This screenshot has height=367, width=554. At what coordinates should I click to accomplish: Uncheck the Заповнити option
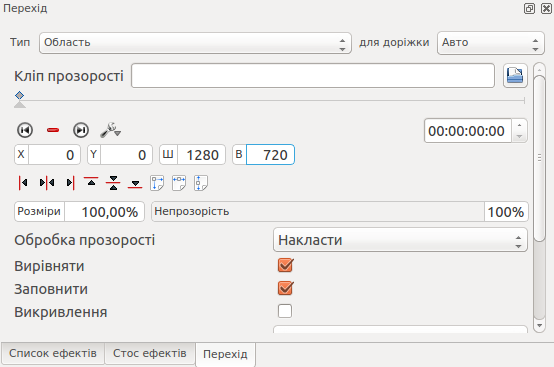pos(285,288)
